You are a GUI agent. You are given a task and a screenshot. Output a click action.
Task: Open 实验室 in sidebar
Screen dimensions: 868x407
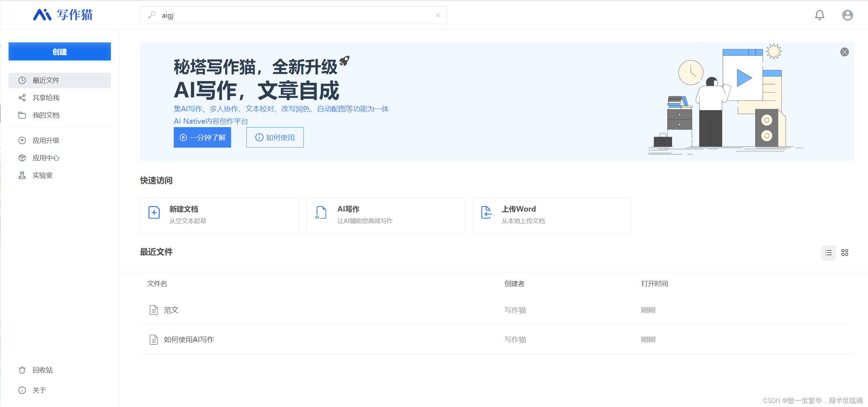(60, 175)
